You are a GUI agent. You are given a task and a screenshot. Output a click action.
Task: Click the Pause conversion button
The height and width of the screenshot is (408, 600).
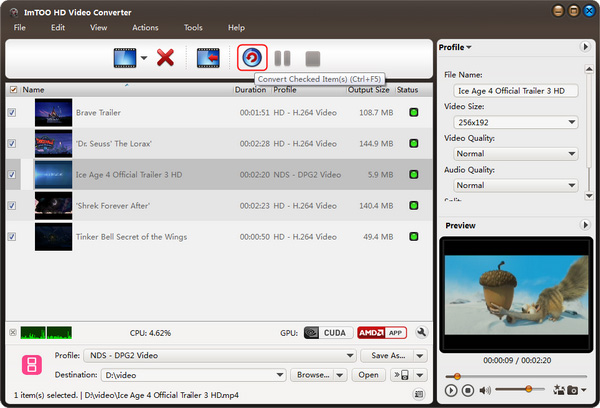tap(282, 59)
